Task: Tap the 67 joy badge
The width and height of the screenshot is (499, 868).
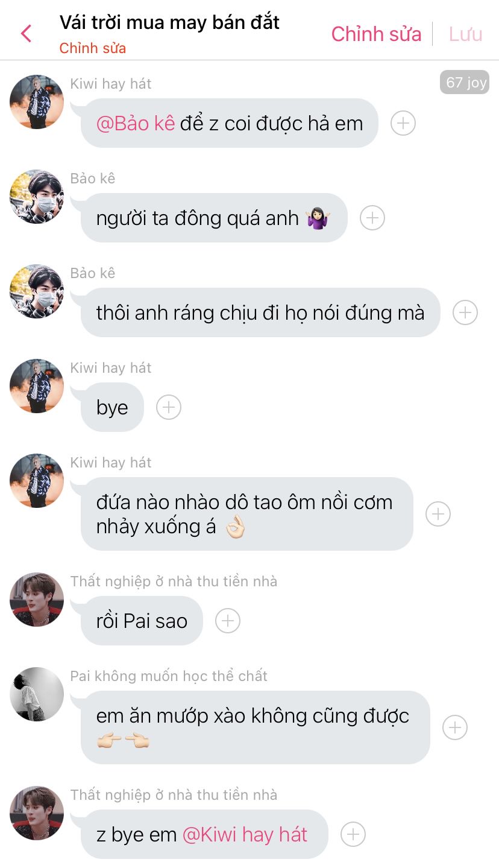Action: click(x=465, y=82)
